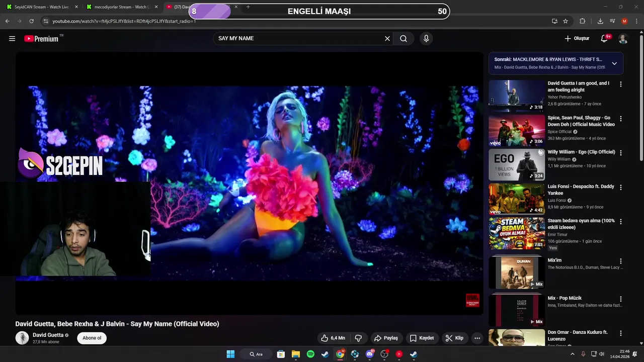644x362 pixels.
Task: Close the mecodiyorlar Stream tab
Action: 156,7
